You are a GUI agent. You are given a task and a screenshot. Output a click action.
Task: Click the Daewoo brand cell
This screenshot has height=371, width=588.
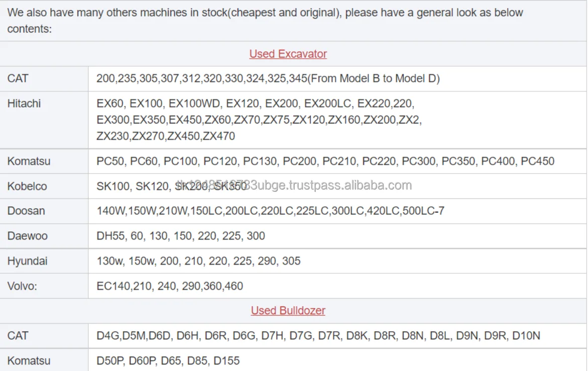click(28, 236)
